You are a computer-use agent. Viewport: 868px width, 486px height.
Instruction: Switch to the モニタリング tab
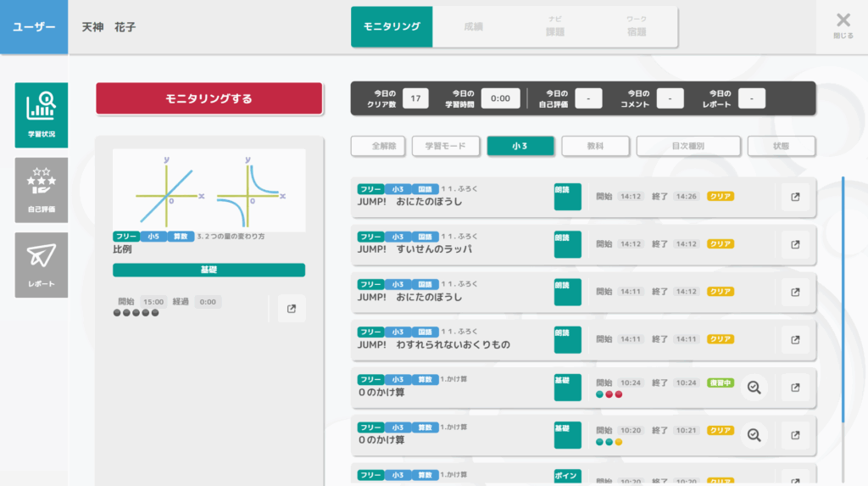(392, 27)
